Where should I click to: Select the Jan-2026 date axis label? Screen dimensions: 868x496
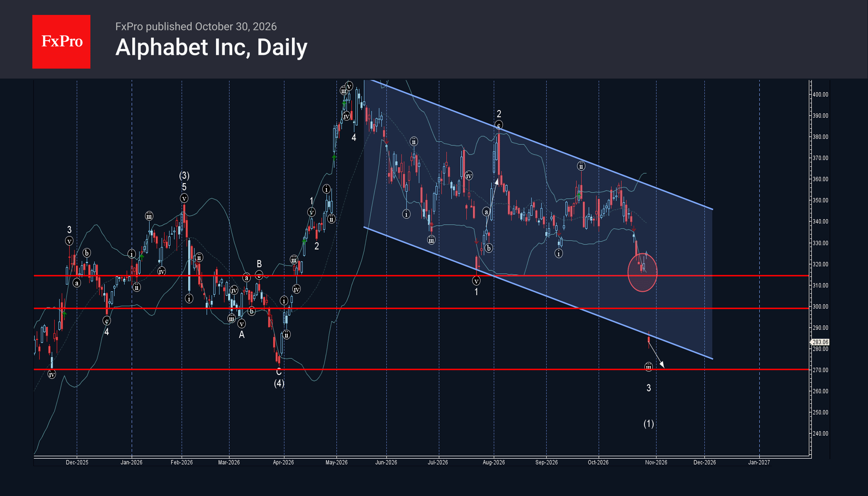(131, 462)
